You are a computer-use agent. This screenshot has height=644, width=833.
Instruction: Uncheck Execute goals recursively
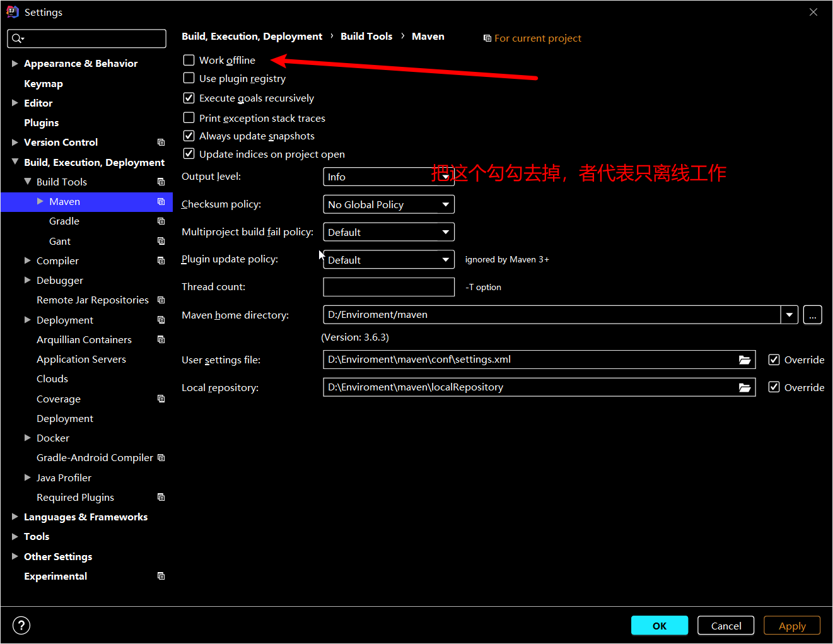pos(189,98)
